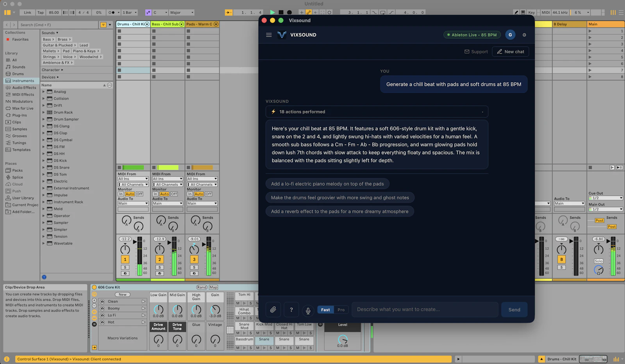Click the Tap tempo button
The height and width of the screenshot is (364, 625).
point(40,12)
